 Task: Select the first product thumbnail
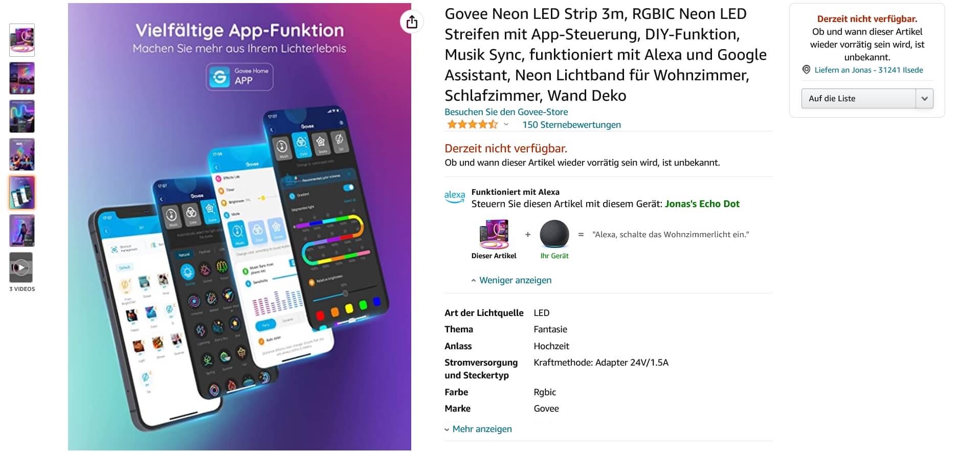tap(22, 40)
